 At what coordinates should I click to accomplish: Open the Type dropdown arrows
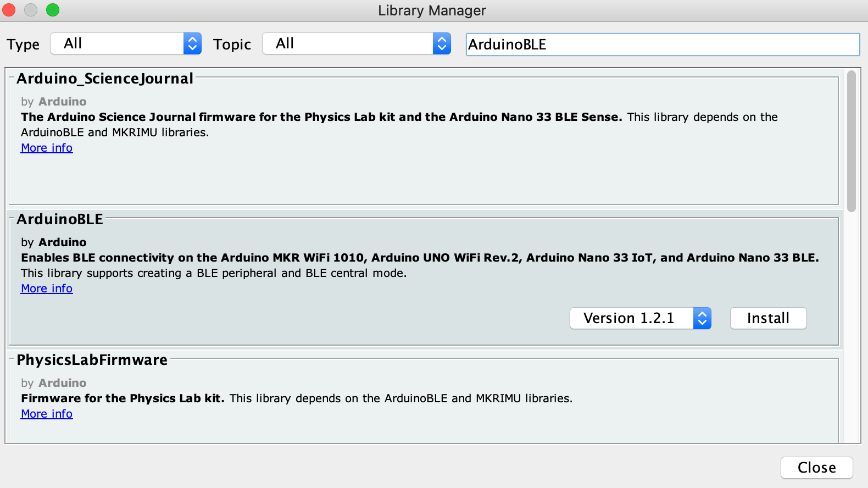pos(192,43)
